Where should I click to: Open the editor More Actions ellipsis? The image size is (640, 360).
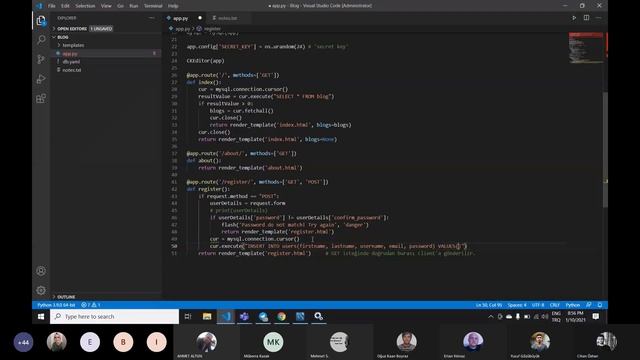tap(598, 18)
